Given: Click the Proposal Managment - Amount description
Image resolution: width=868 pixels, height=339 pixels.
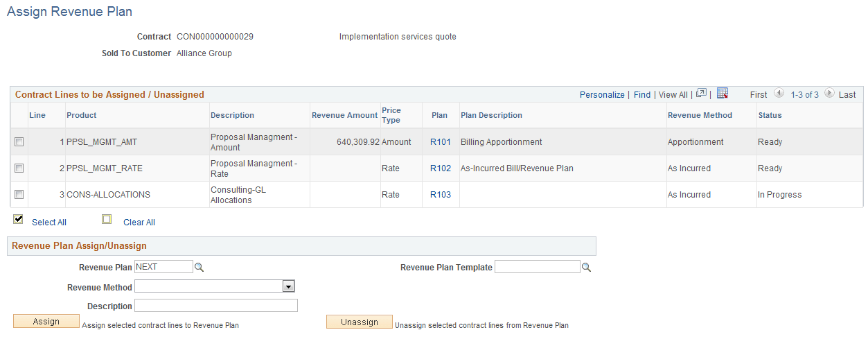Looking at the screenshot, I should coord(254,142).
